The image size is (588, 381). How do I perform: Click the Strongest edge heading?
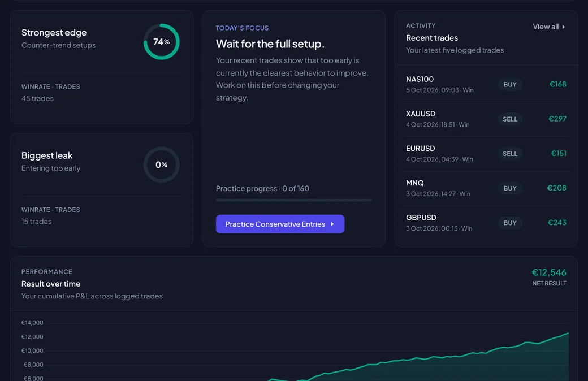[x=54, y=33]
